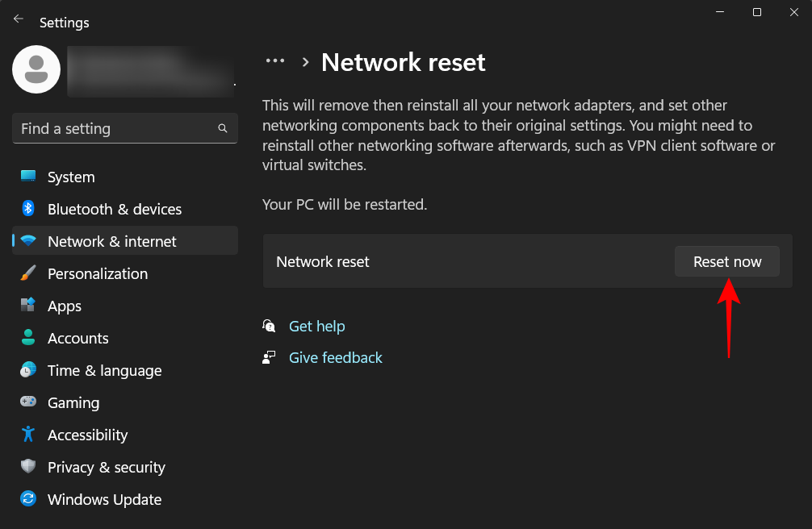The width and height of the screenshot is (812, 529).
Task: Select Network & internet in sidebar
Action: pyautogui.click(x=111, y=240)
